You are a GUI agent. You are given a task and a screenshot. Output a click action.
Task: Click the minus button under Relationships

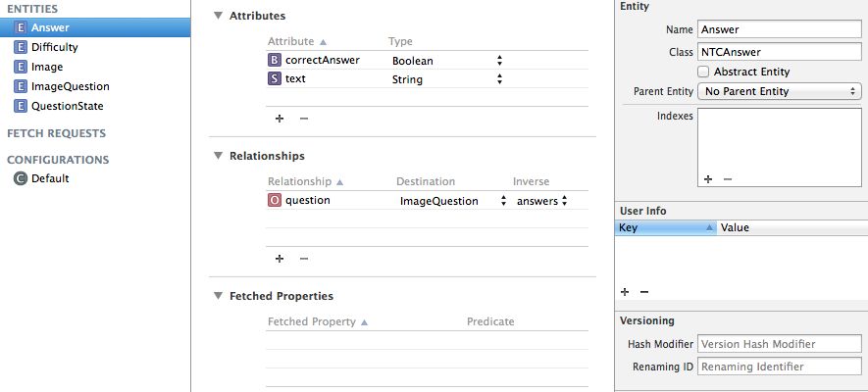[x=303, y=259]
